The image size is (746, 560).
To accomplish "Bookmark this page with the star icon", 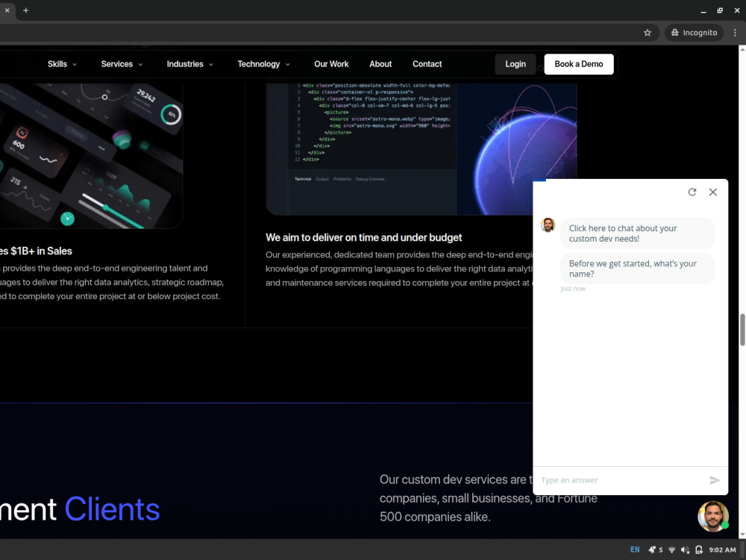I will (647, 33).
